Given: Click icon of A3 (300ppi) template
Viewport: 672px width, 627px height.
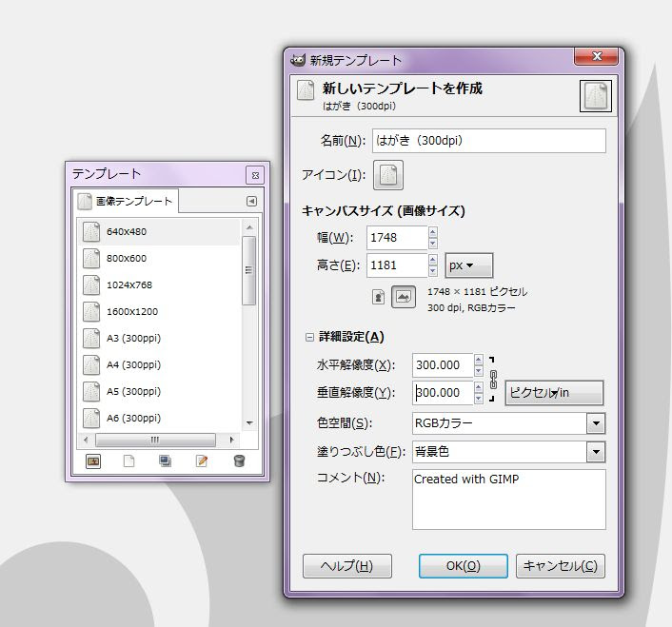Looking at the screenshot, I should [x=91, y=338].
